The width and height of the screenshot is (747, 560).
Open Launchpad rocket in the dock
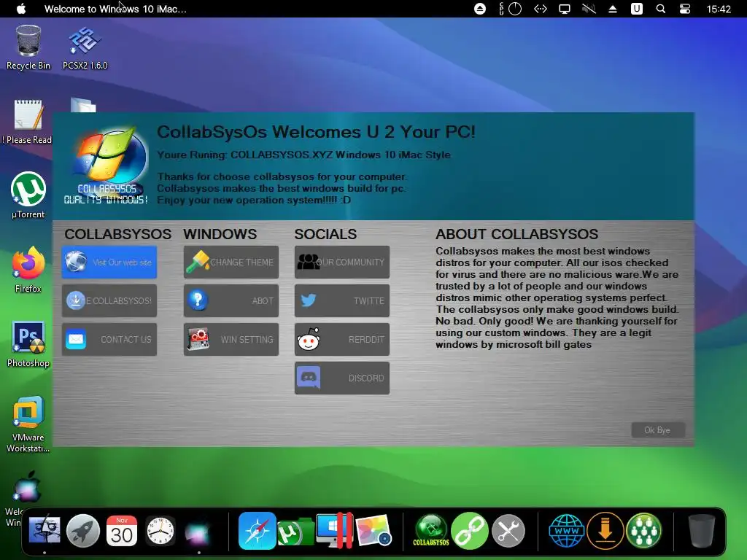(x=83, y=530)
